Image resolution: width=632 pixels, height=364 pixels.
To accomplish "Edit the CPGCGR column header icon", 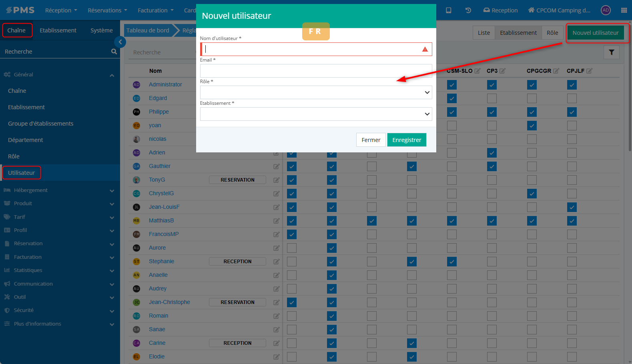I will [556, 71].
